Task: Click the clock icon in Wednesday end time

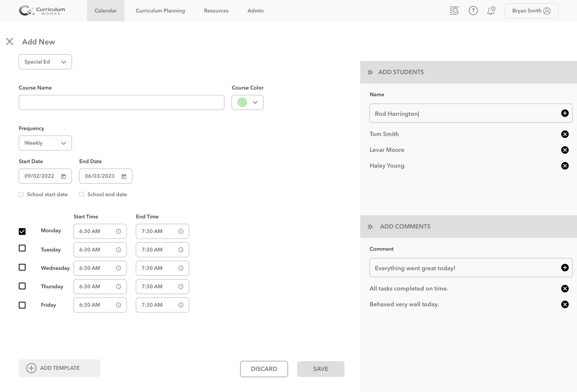Action: [181, 268]
